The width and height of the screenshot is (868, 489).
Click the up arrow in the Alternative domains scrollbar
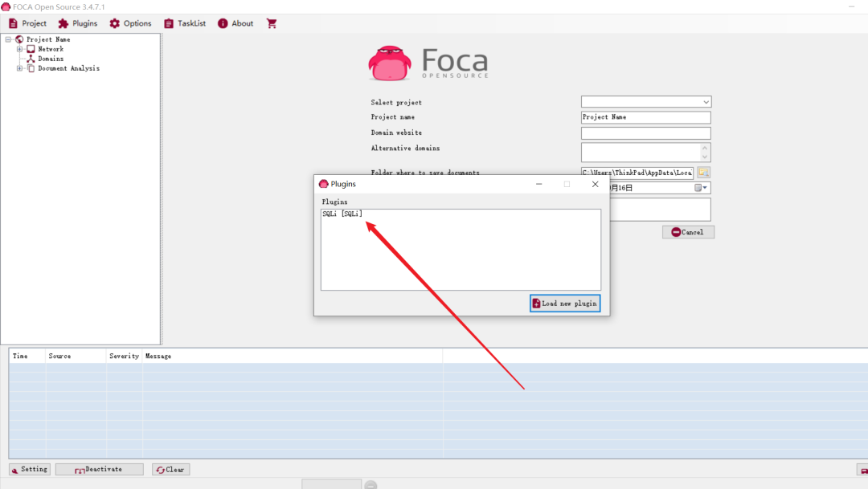705,148
